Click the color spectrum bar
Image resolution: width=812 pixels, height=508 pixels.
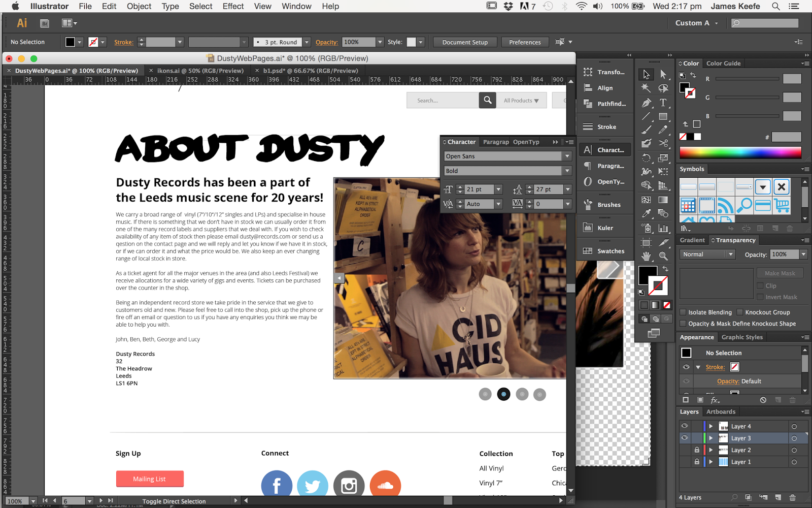pos(740,152)
